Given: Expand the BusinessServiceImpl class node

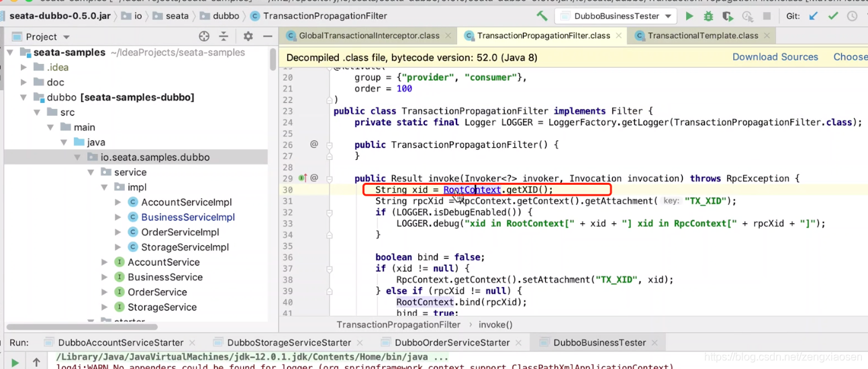Looking at the screenshot, I should tap(117, 217).
